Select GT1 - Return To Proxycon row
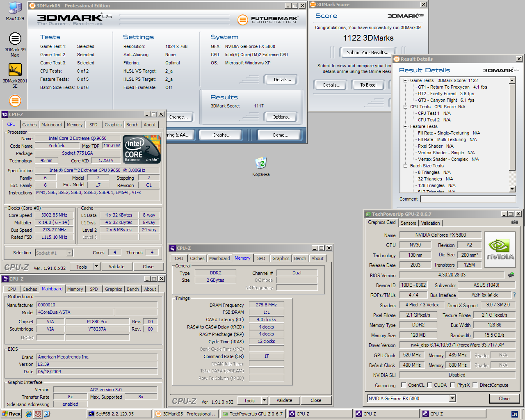The image size is (525, 420). point(452,87)
